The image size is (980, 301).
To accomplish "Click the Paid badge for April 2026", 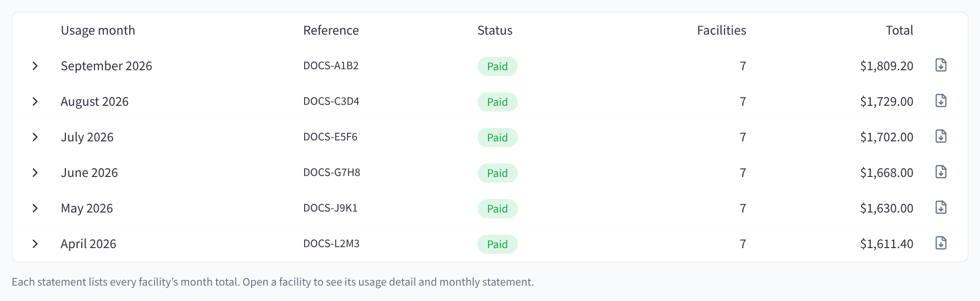I will pos(497,244).
